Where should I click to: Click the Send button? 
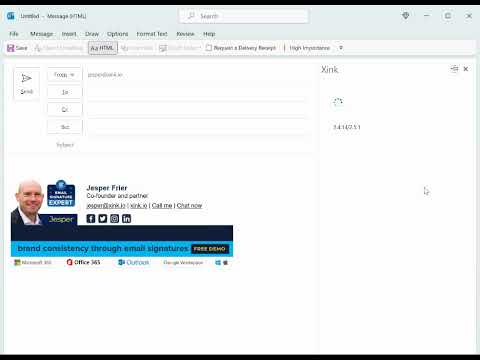[26, 84]
